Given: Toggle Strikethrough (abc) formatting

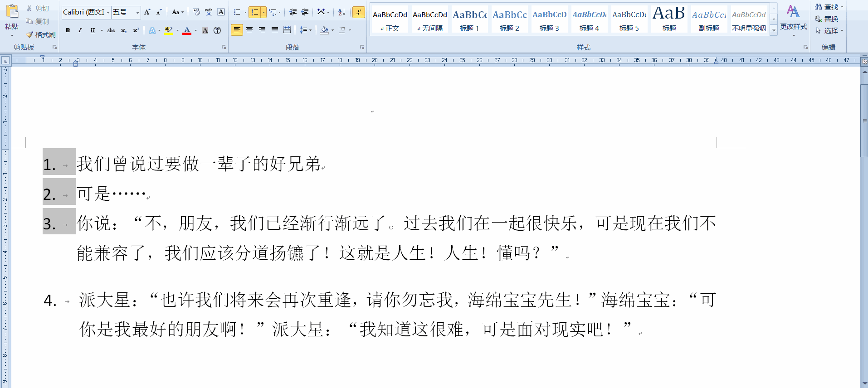Looking at the screenshot, I should coord(111,30).
